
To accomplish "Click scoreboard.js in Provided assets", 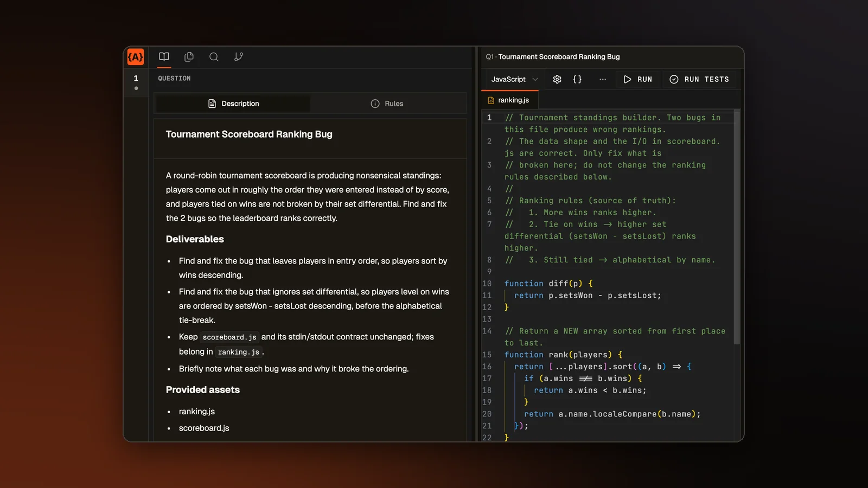I will click(204, 428).
